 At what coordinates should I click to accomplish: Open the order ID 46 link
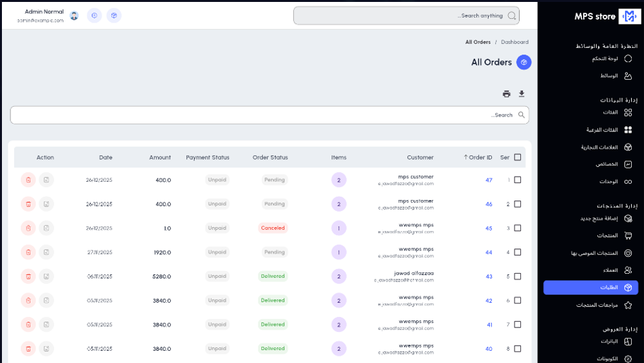[x=489, y=204]
